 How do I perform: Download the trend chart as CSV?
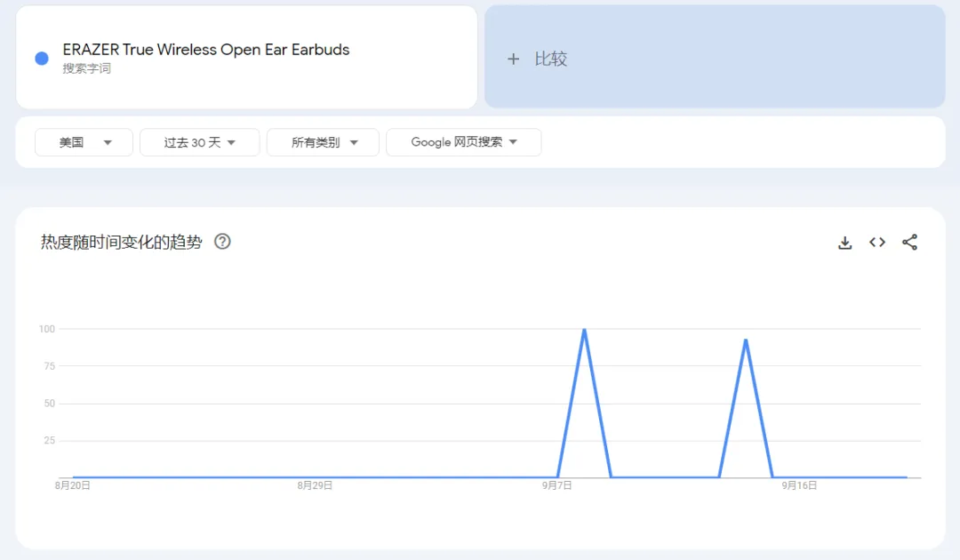point(845,243)
